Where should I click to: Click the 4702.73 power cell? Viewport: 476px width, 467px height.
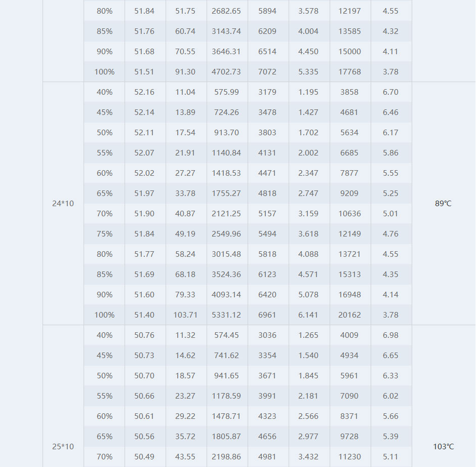point(226,71)
